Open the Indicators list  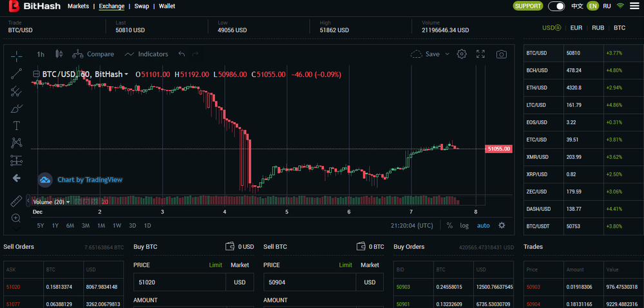coord(146,54)
